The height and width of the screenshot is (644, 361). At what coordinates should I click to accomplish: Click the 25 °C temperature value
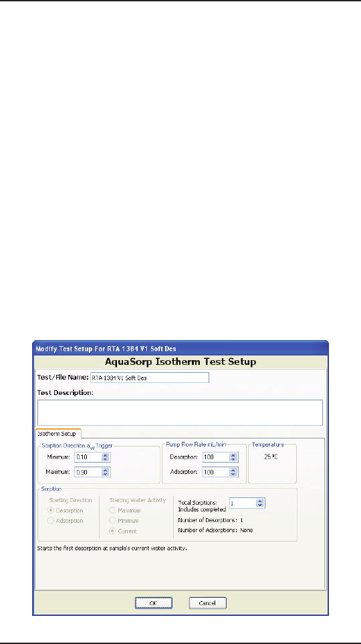point(271,457)
